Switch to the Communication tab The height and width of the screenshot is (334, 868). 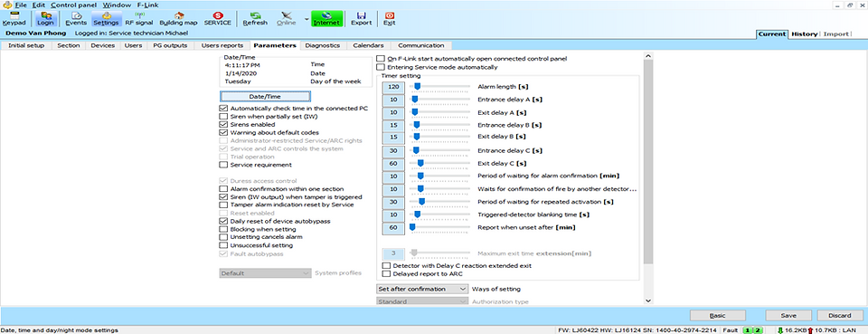coord(420,45)
